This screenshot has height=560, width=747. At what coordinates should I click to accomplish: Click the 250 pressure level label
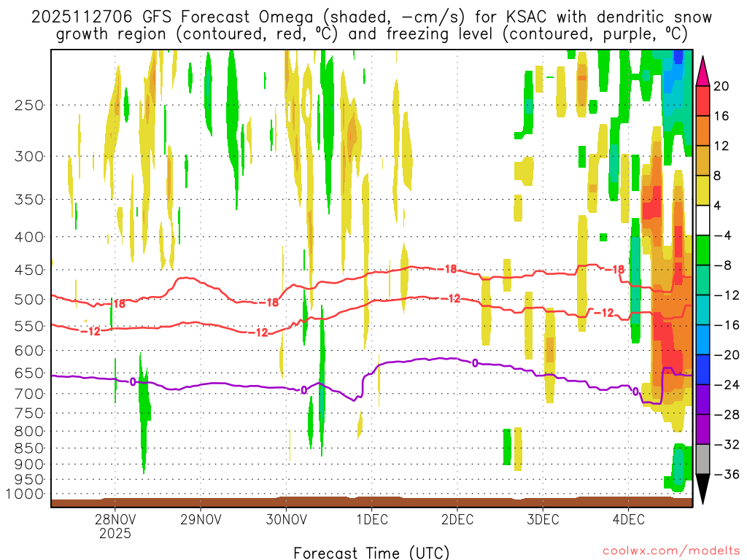(29, 105)
